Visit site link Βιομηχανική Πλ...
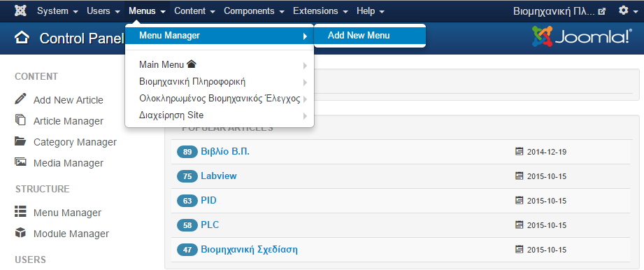 [x=554, y=11]
